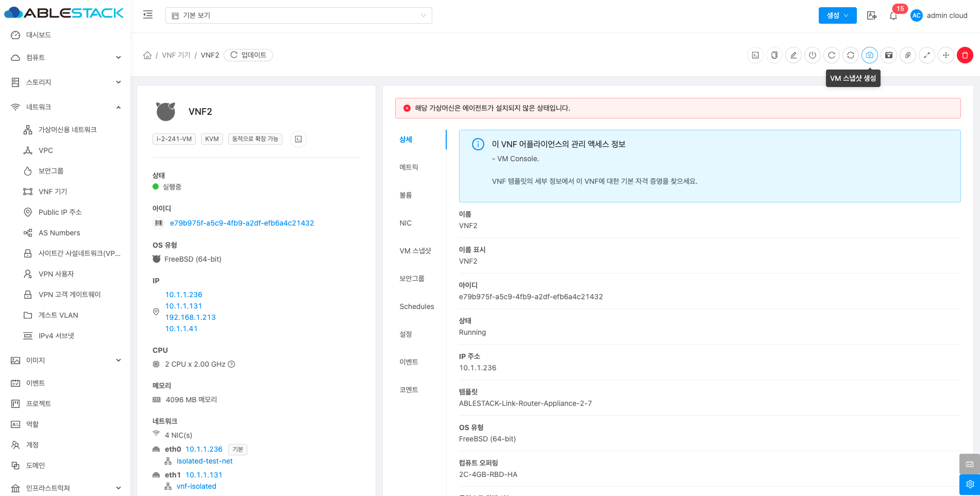Click the scale VM diagonal arrows icon
Image resolution: width=980 pixels, height=496 pixels.
coord(926,55)
